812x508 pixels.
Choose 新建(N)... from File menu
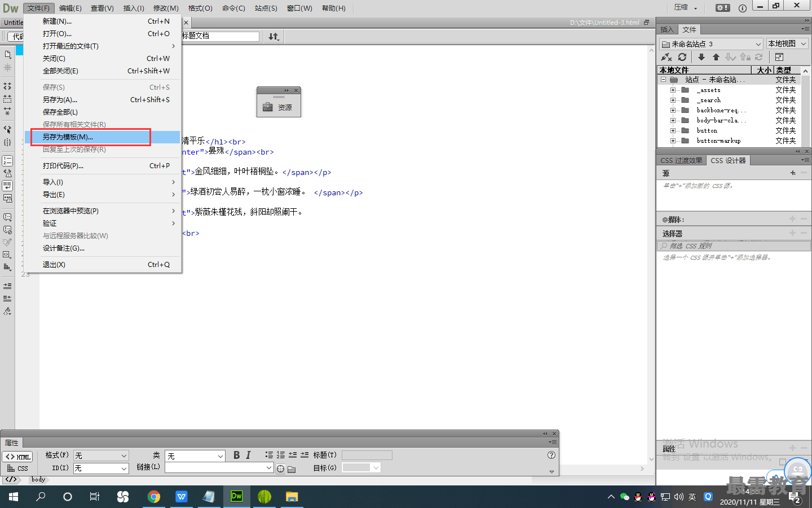[x=103, y=21]
